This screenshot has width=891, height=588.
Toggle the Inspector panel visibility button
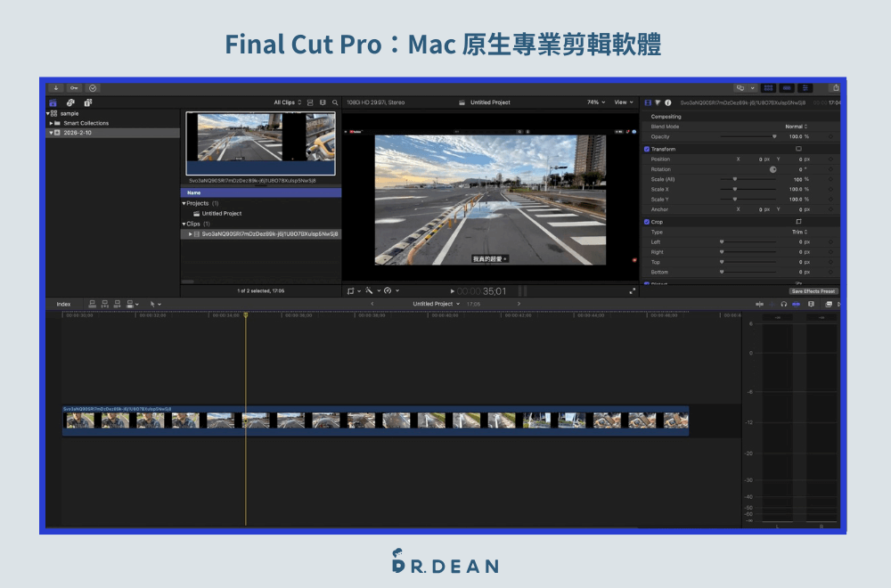pyautogui.click(x=805, y=88)
